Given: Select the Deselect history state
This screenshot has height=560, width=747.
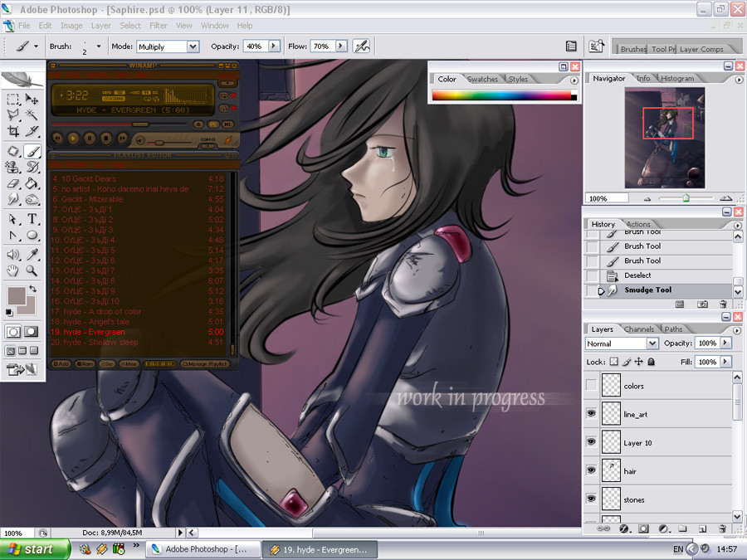Looking at the screenshot, I should 658,275.
